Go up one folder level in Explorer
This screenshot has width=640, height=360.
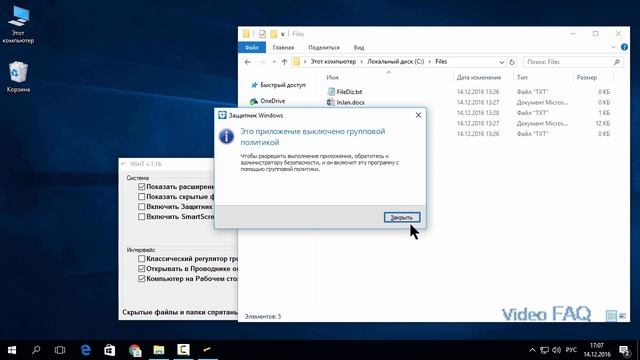coord(284,62)
